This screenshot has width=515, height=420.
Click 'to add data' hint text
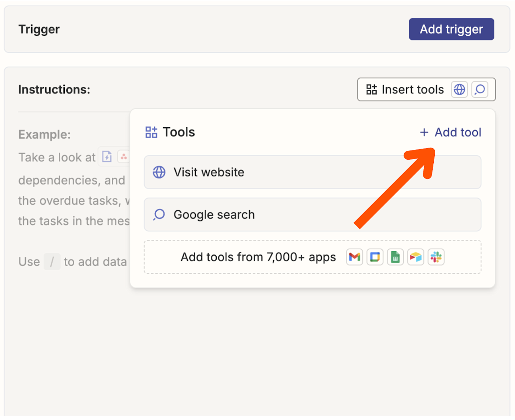pyautogui.click(x=95, y=262)
